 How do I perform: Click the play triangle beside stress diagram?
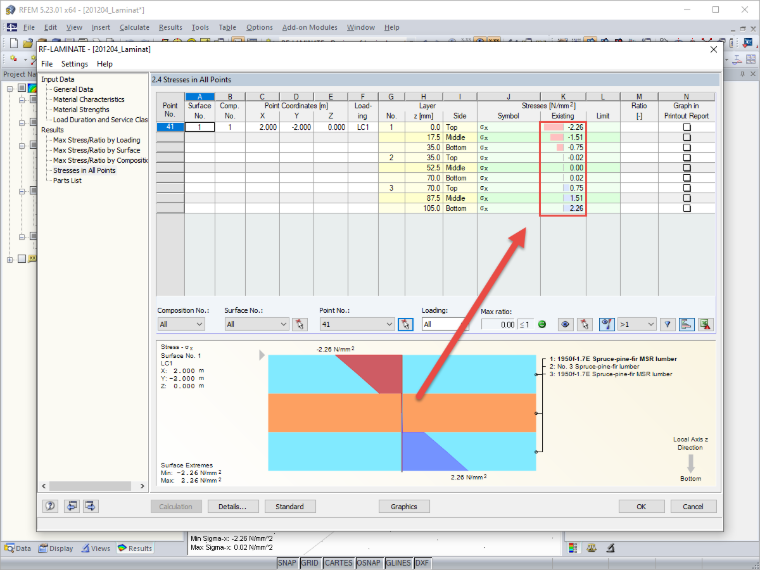pyautogui.click(x=262, y=355)
